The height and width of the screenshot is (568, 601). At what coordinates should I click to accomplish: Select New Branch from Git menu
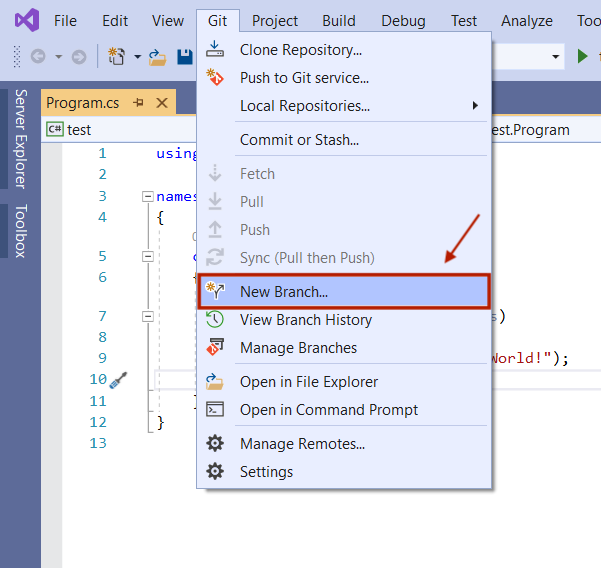click(284, 292)
